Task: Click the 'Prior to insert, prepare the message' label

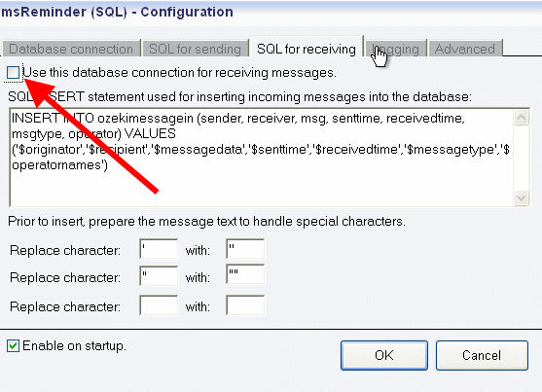Action: coord(206,221)
